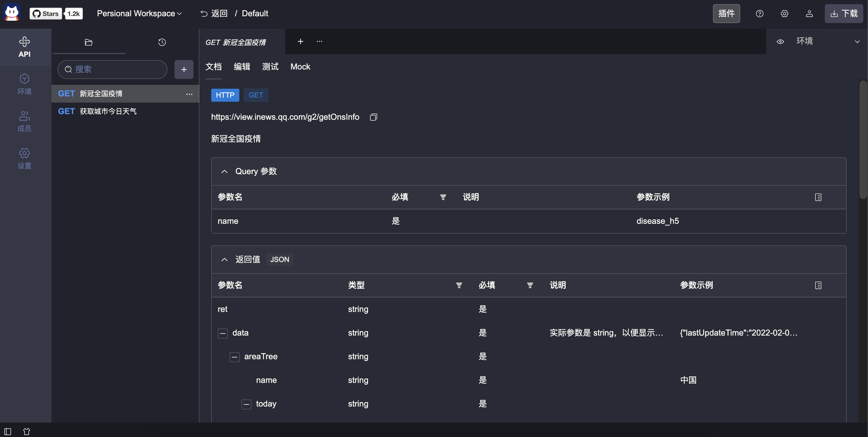Image resolution: width=868 pixels, height=437 pixels.
Task: Click the getOnsInfo URL text
Action: point(285,117)
